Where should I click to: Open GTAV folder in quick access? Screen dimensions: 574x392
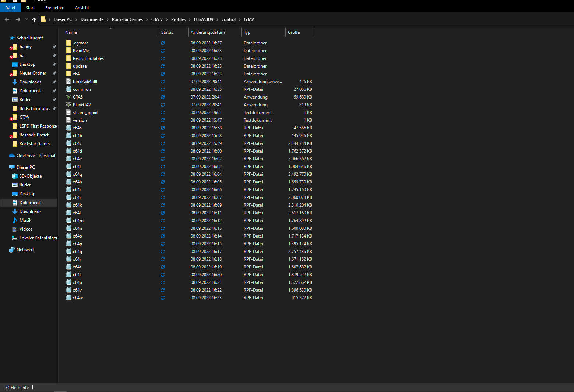click(24, 117)
